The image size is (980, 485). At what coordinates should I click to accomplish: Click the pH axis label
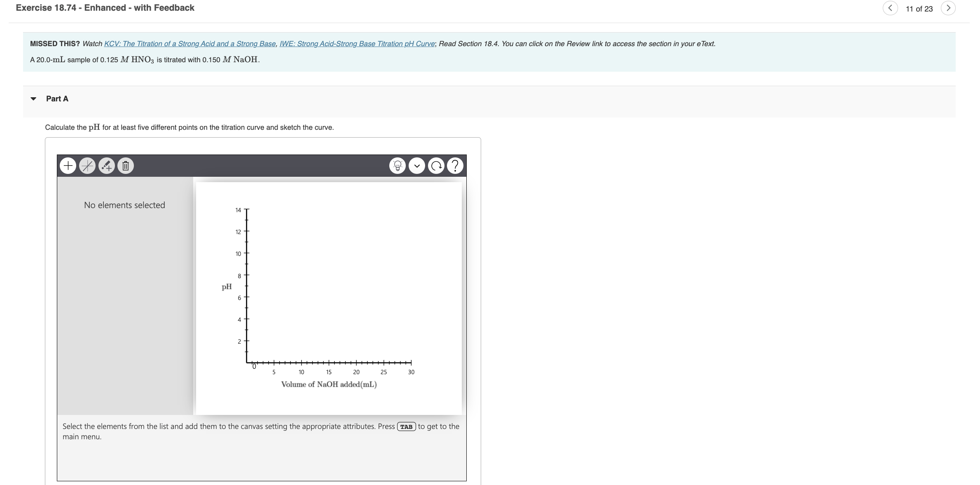point(227,286)
